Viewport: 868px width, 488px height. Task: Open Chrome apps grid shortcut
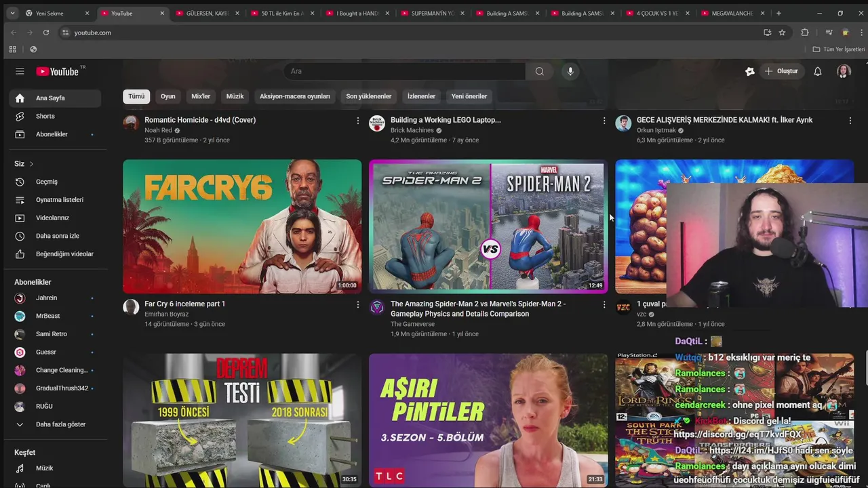pyautogui.click(x=12, y=49)
